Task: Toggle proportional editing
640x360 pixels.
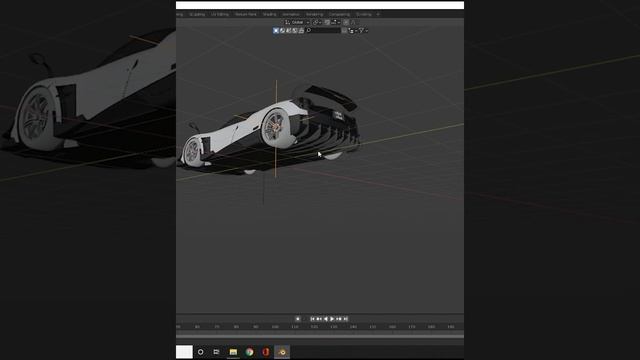Action: 346,22
